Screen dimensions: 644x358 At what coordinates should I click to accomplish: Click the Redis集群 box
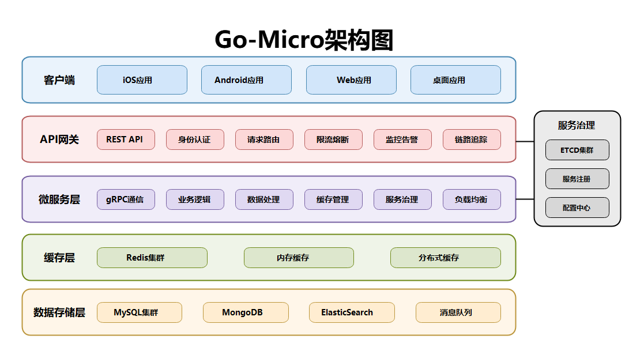pyautogui.click(x=152, y=258)
